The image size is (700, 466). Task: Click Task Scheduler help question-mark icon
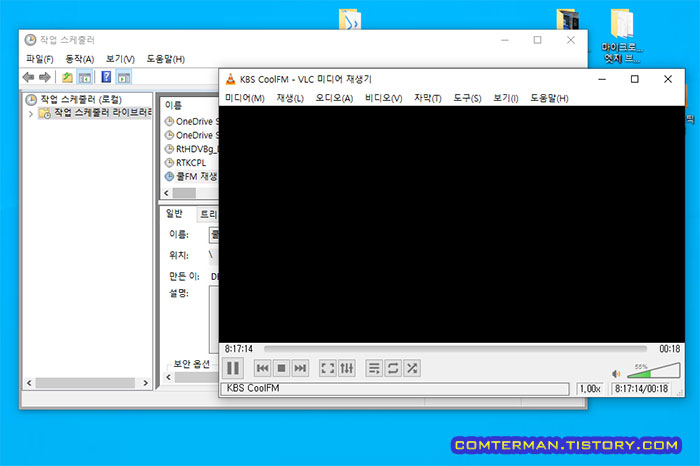[x=106, y=77]
